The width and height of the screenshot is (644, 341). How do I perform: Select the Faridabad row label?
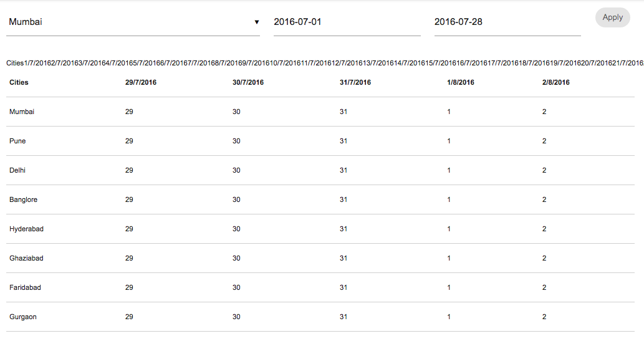[x=26, y=287]
